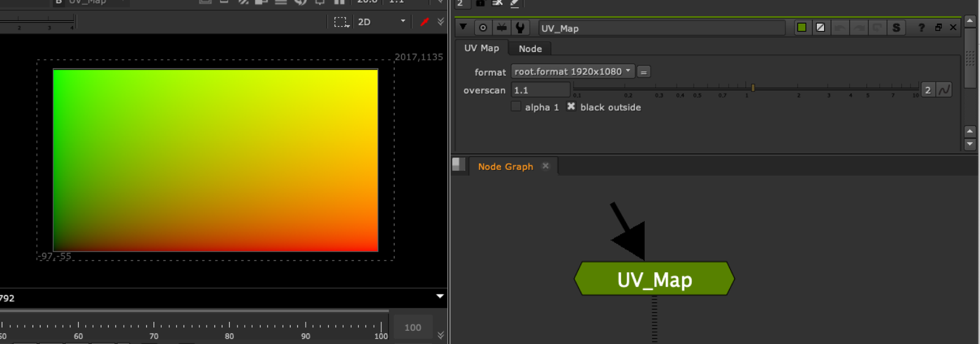980x344 pixels.
Task: Switch to the UV Map tab
Action: pos(481,48)
